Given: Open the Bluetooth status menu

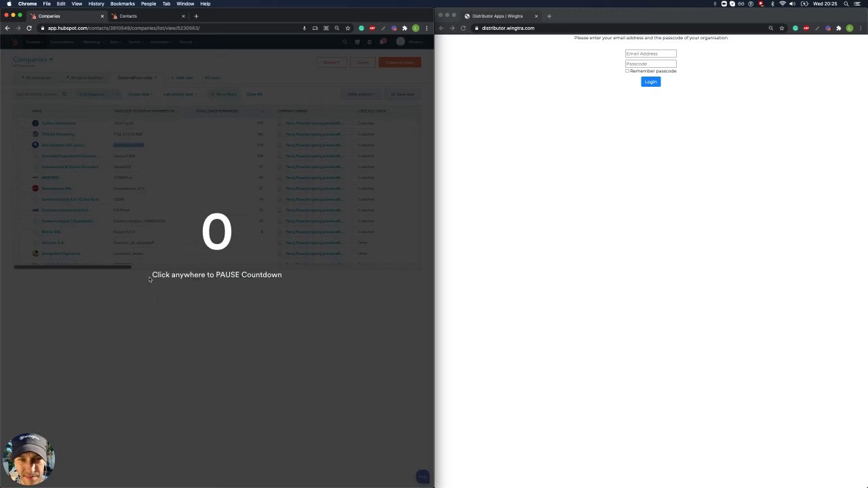Looking at the screenshot, I should tap(772, 3).
